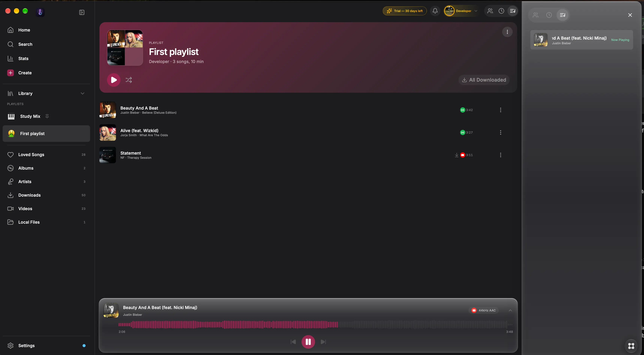The height and width of the screenshot is (355, 644).
Task: Open Local Files
Action: [x=46, y=222]
